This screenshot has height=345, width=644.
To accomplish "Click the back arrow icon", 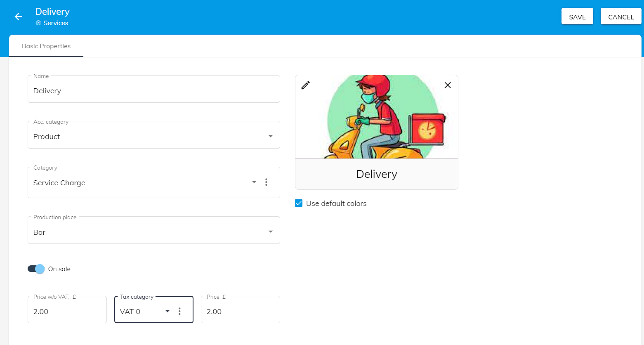I will point(18,17).
